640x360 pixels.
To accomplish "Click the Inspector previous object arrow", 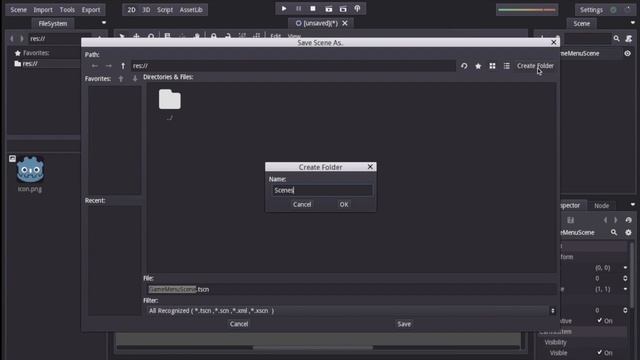I will (605, 220).
